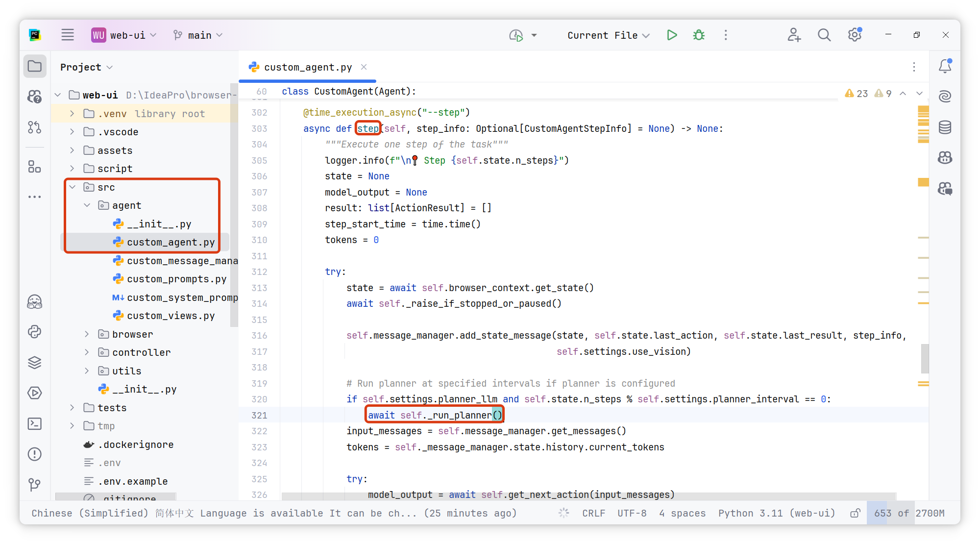
Task: Debug the current file
Action: coord(699,35)
